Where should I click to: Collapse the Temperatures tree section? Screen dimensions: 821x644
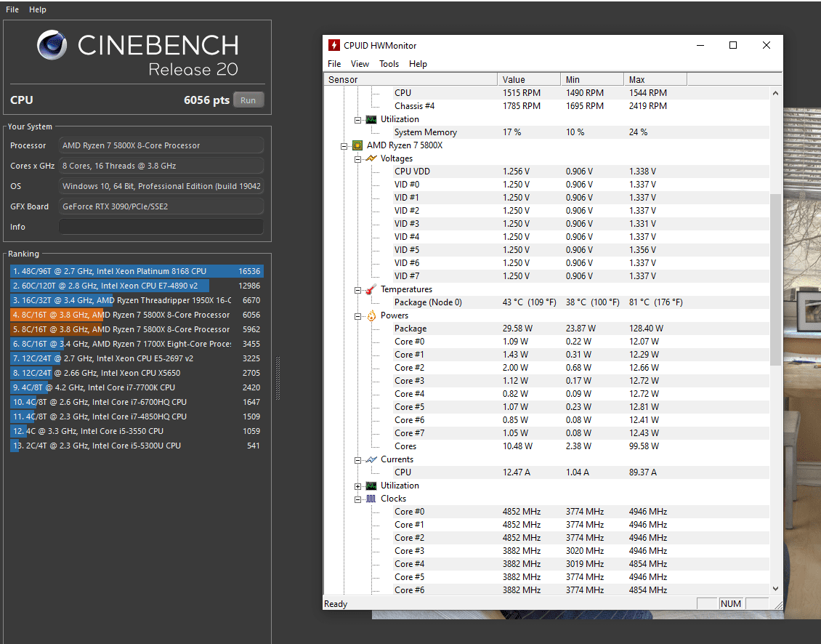click(x=357, y=290)
